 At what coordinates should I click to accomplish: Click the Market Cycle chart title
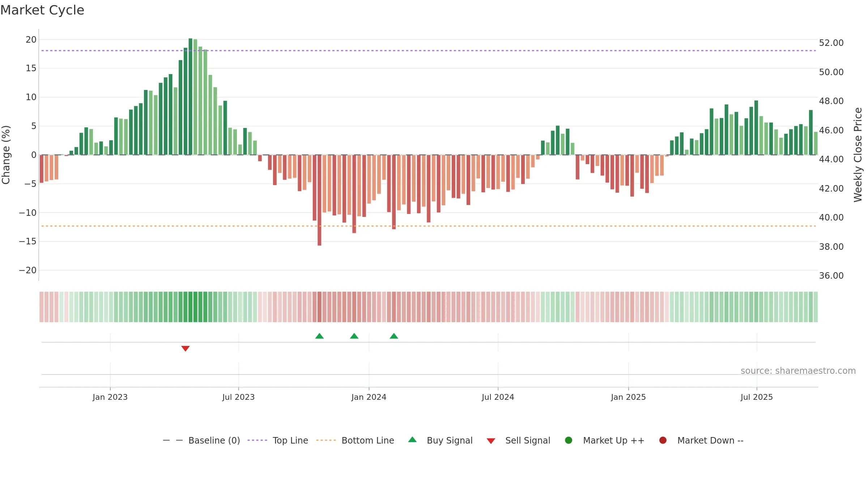pyautogui.click(x=42, y=10)
